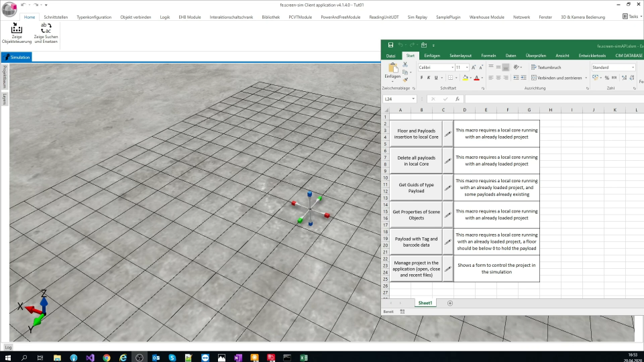644x362 pixels.
Task: Align text right in Excel
Action: [506, 78]
